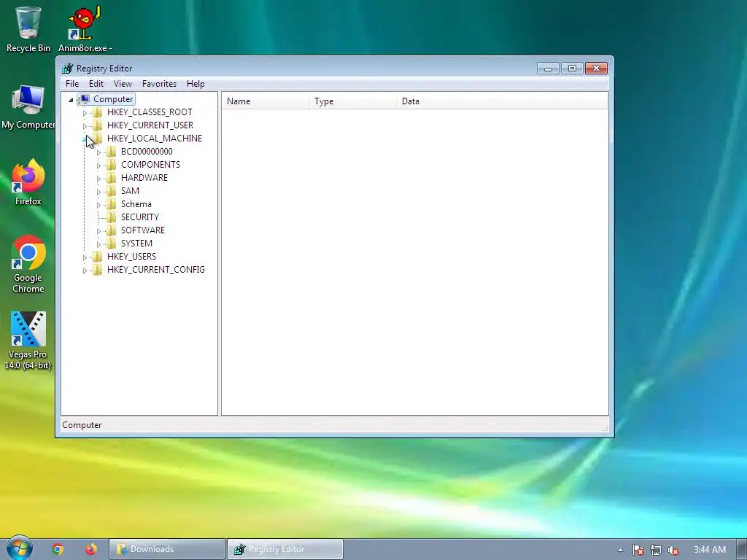Expand the HKEY_CURRENT_CONFIG key

click(85, 271)
